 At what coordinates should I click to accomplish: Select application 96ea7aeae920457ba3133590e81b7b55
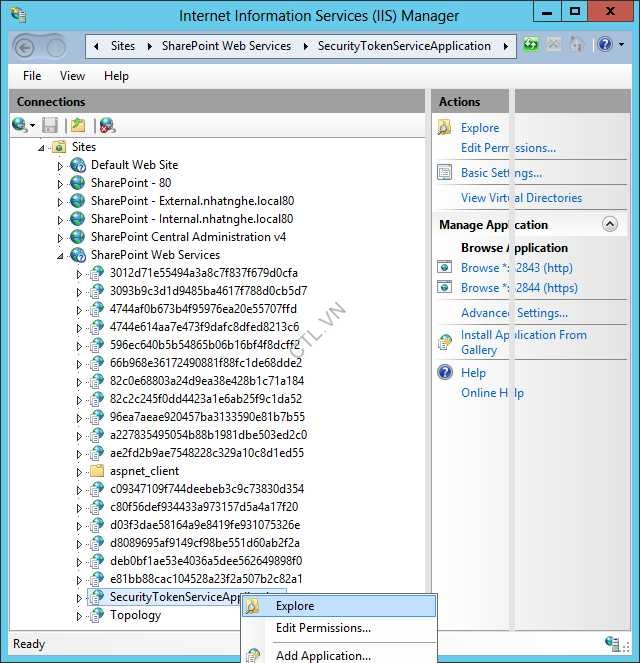(x=207, y=417)
